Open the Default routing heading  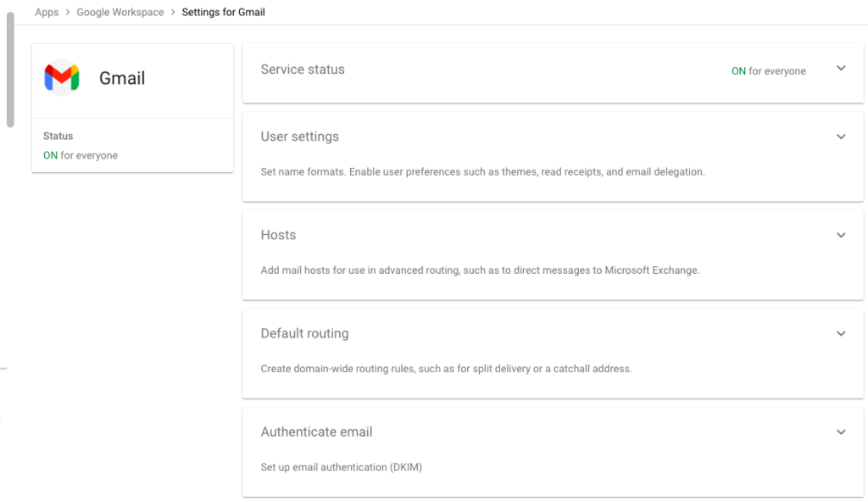[x=304, y=333]
